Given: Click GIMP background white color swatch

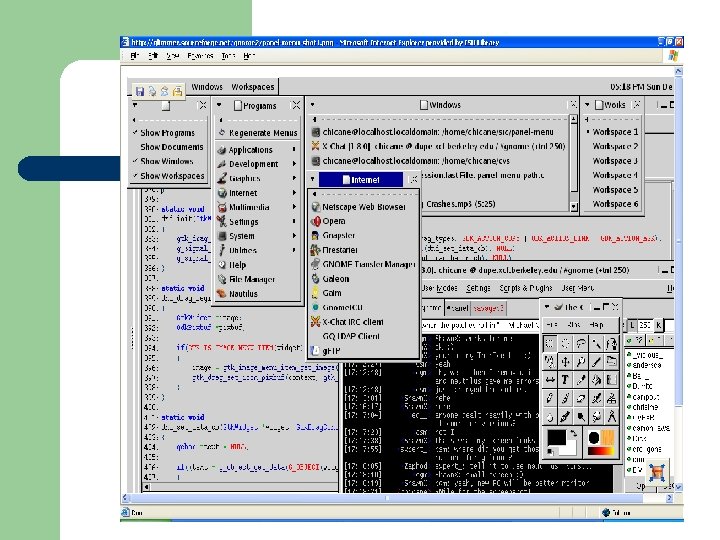Looking at the screenshot, I should (569, 448).
